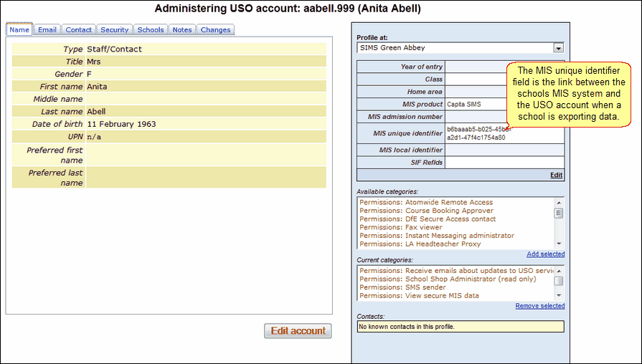Select Permissions: DfE Secure Access contact
The width and height of the screenshot is (642, 364).
[x=428, y=219]
